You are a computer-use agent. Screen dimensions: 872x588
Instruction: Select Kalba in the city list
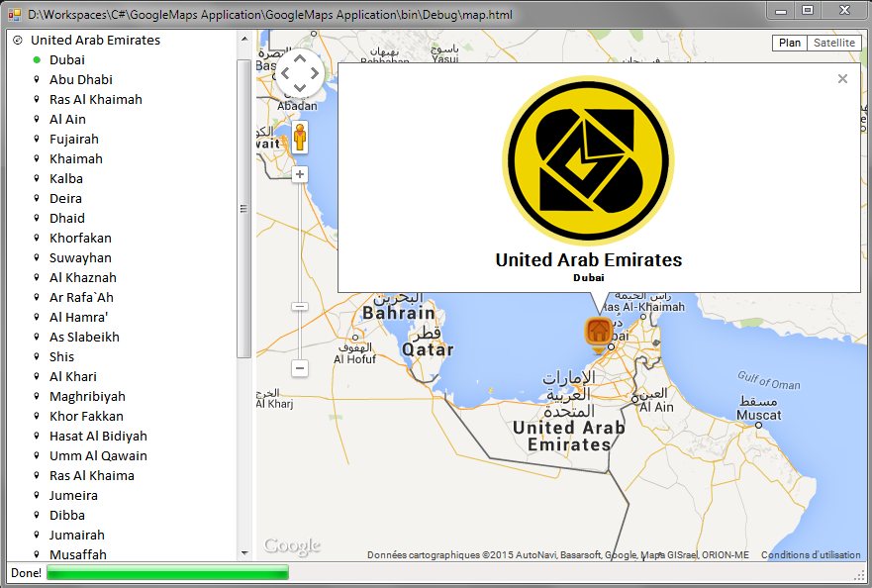click(x=65, y=178)
